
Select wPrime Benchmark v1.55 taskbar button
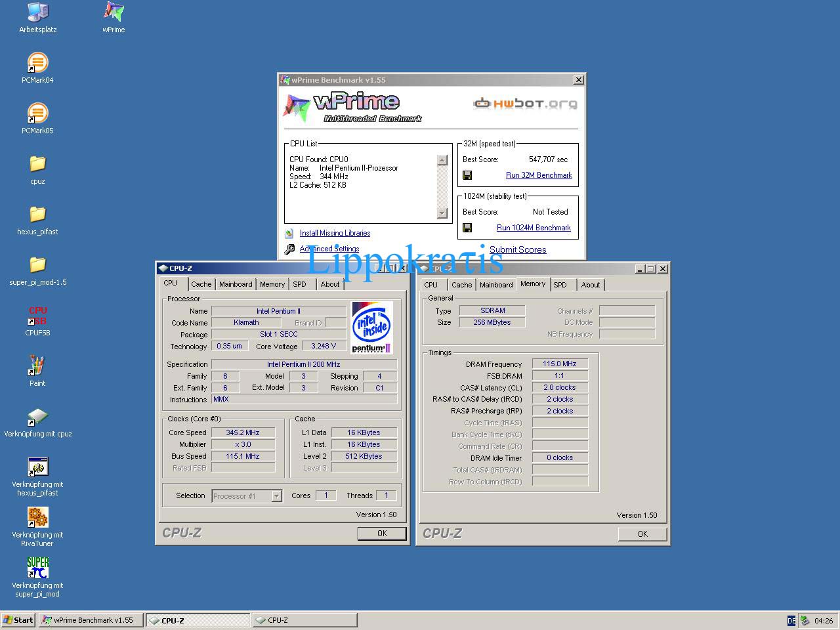click(91, 620)
